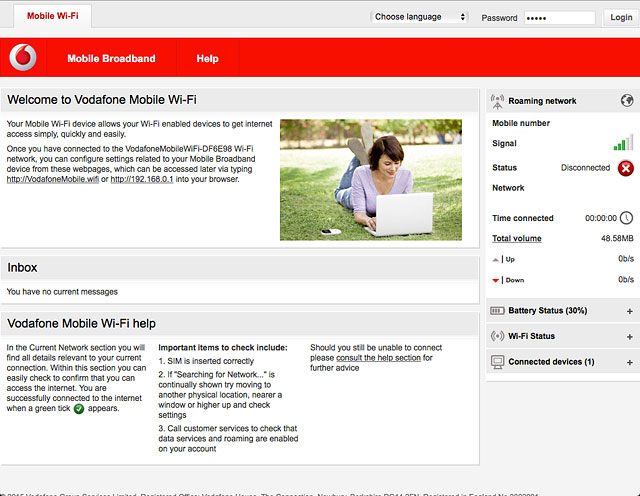This screenshot has width=640, height=496.
Task: Open the Help menu item
Action: pyautogui.click(x=207, y=59)
